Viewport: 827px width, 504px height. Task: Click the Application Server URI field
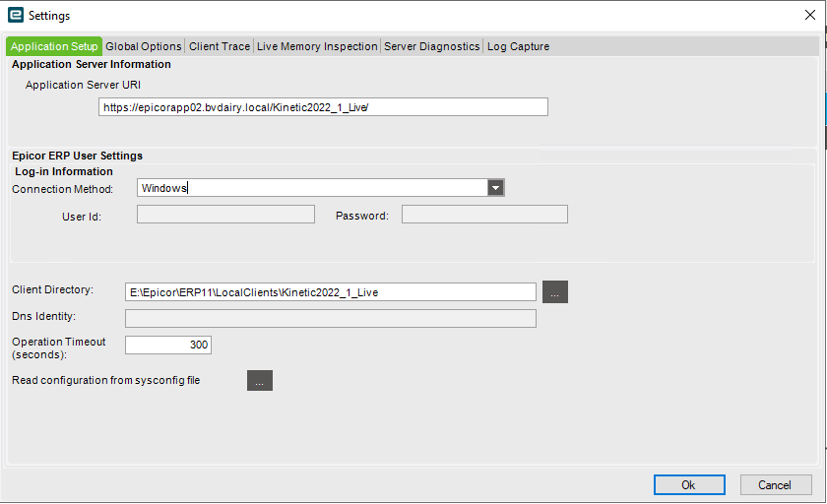pos(323,107)
